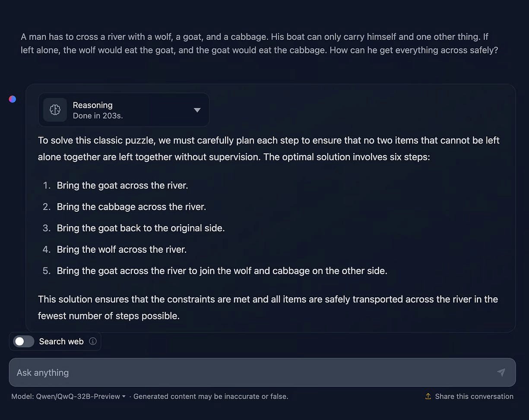Click the brain icon in the Reasoning box
The width and height of the screenshot is (529, 420).
55,110
